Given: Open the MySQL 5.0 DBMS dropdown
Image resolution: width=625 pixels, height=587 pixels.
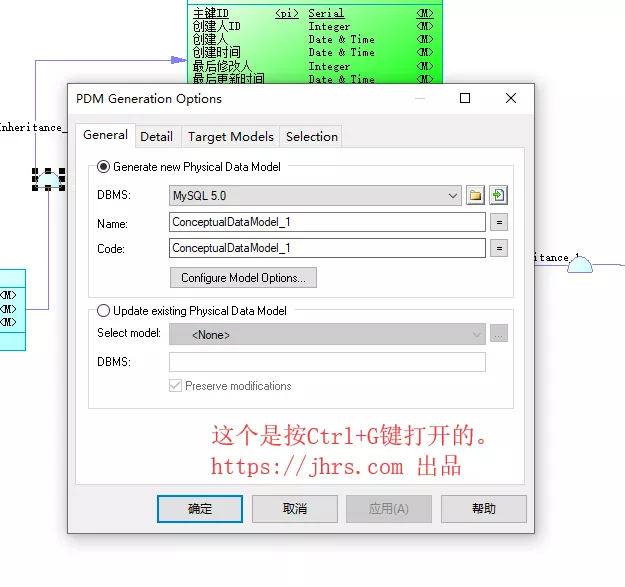Looking at the screenshot, I should click(315, 195).
